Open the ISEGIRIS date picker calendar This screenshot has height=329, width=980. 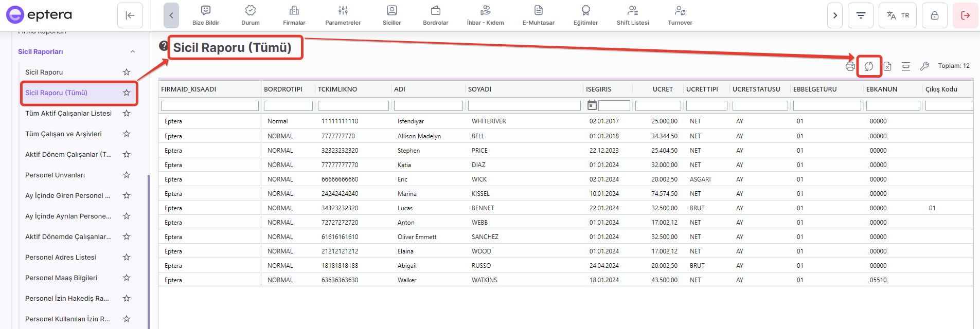pos(592,105)
